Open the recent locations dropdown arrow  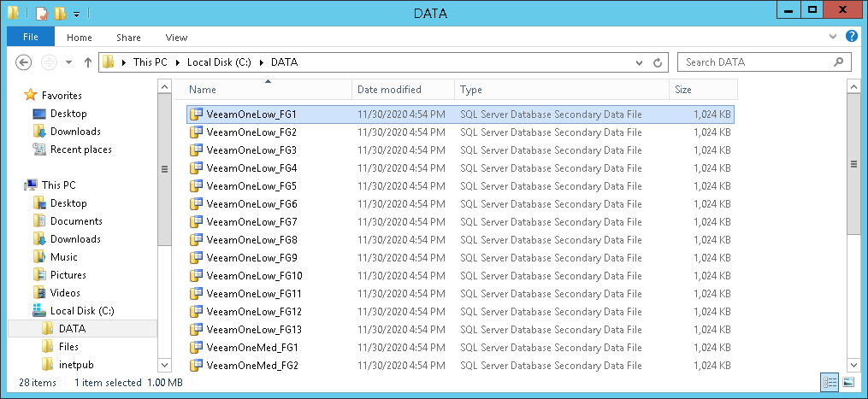(69, 62)
